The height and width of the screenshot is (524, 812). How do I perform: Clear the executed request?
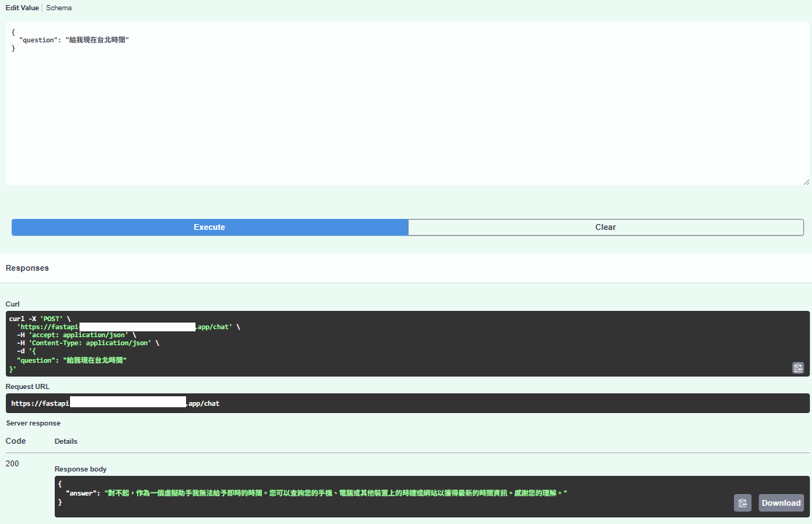(606, 227)
